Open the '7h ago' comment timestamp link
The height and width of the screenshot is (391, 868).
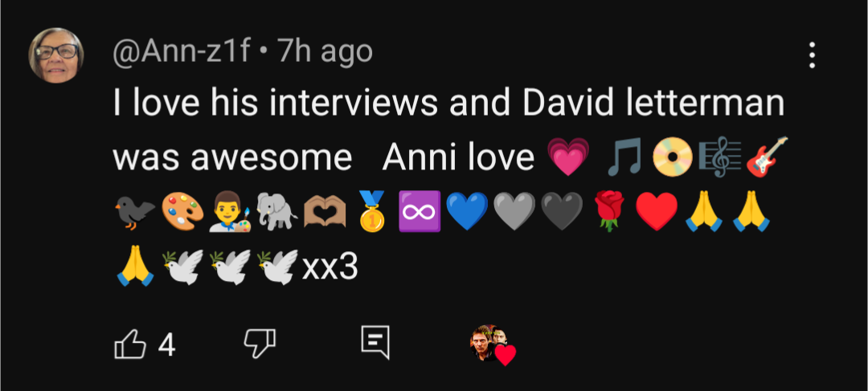tap(325, 52)
